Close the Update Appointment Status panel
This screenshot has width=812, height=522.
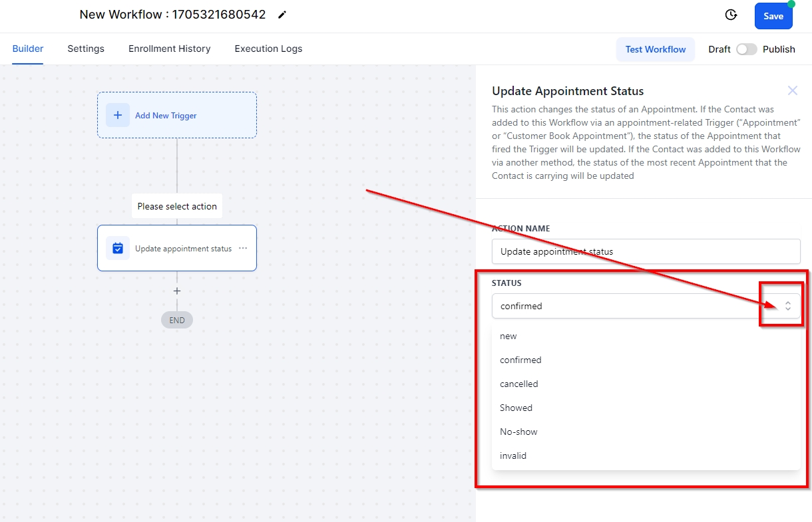[x=792, y=90]
